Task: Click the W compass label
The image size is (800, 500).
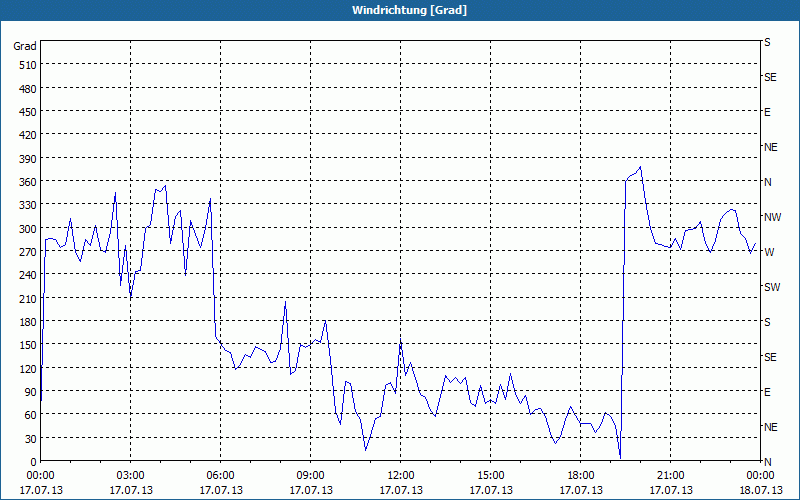Action: point(769,253)
